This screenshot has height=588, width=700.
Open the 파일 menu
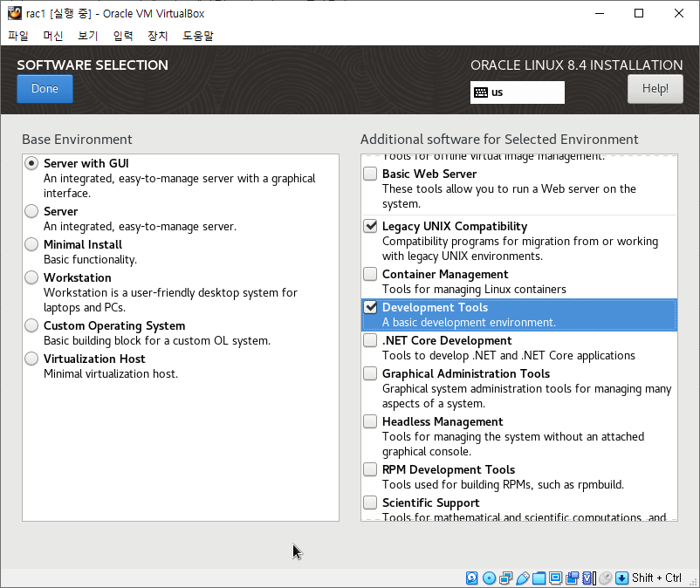click(x=18, y=36)
